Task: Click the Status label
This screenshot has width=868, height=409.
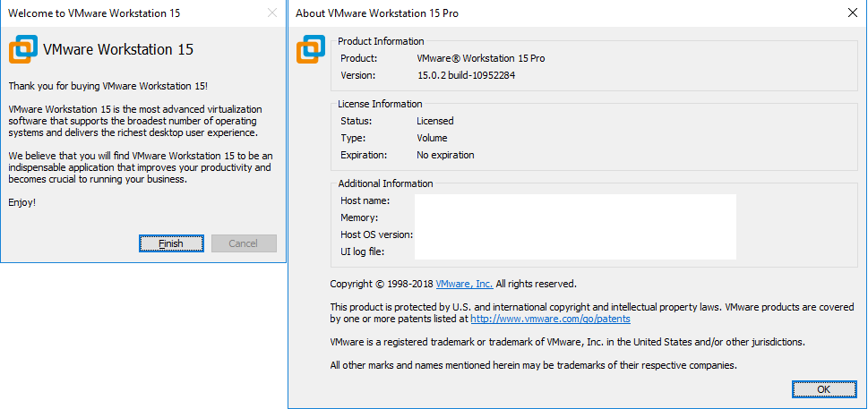Action: [x=356, y=121]
